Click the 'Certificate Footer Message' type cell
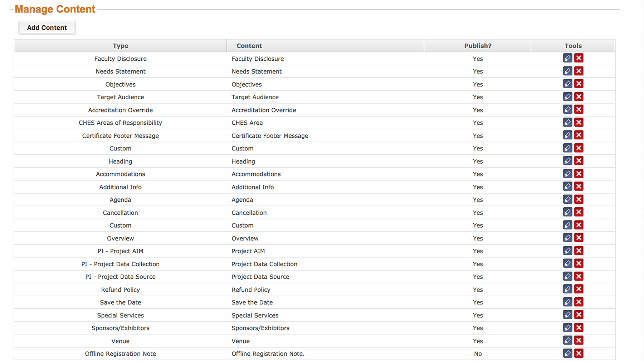This screenshot has height=362, width=644. pyautogui.click(x=120, y=136)
